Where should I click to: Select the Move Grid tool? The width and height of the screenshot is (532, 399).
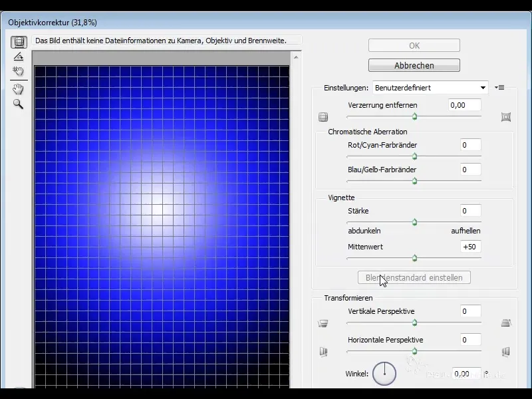coord(19,71)
